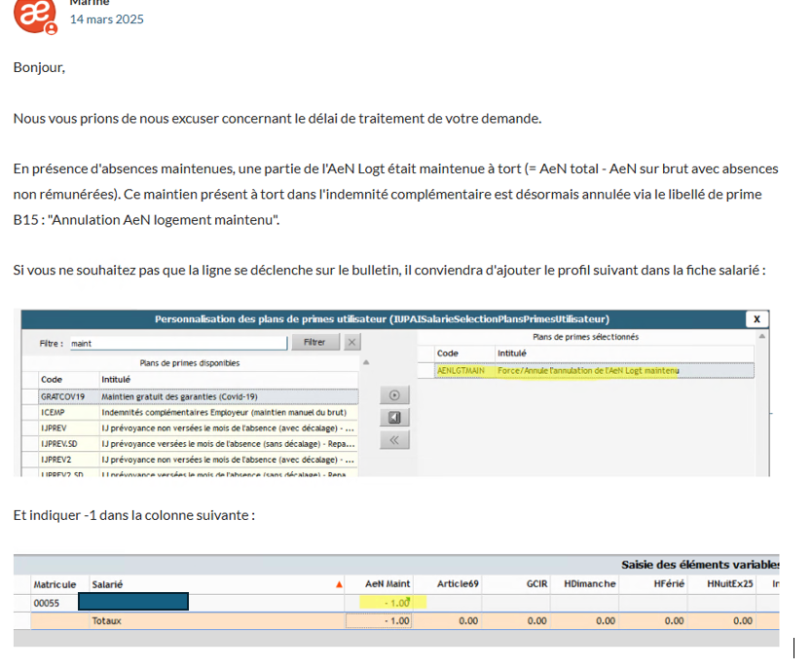Select the IJPREV2 plan row
The image size is (812, 669).
click(190, 460)
